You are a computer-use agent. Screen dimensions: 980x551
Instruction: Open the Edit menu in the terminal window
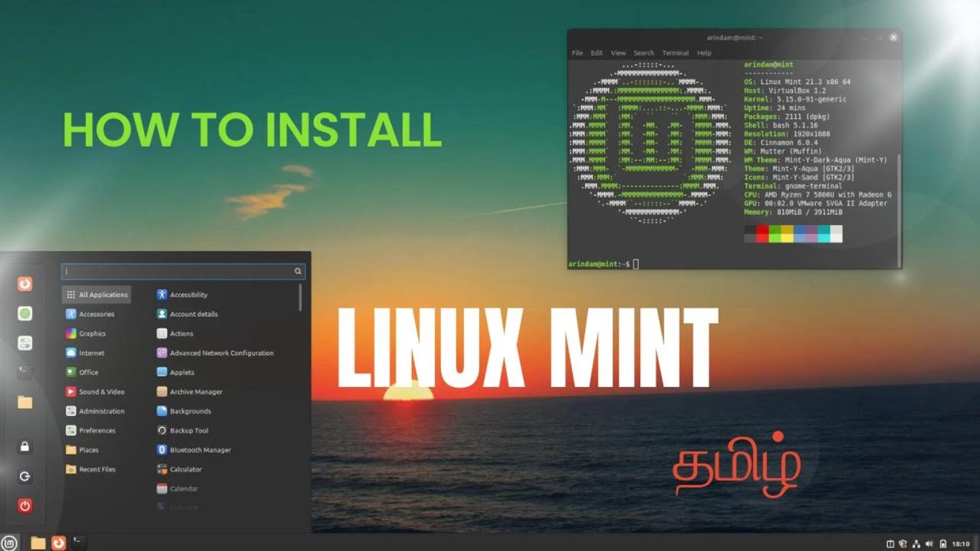pyautogui.click(x=596, y=53)
